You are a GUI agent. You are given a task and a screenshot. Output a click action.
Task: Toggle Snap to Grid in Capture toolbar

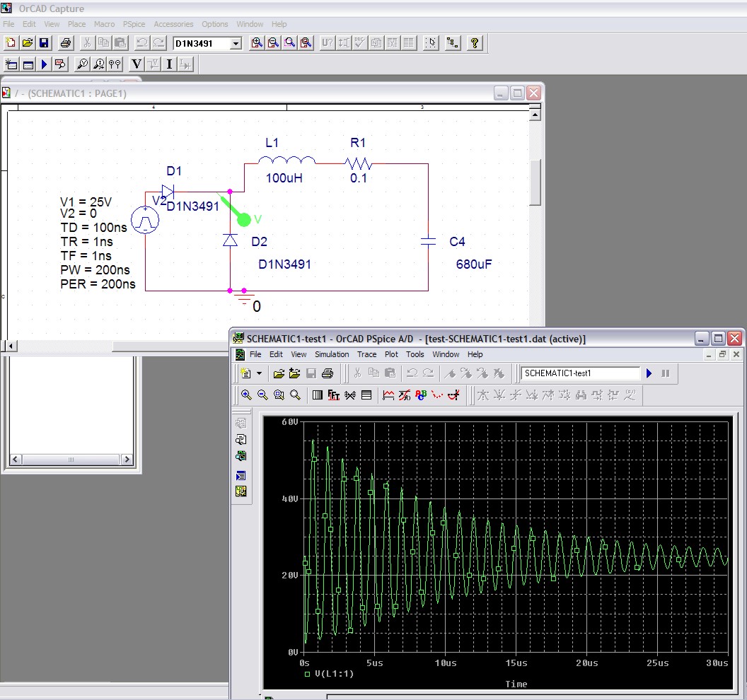point(431,43)
